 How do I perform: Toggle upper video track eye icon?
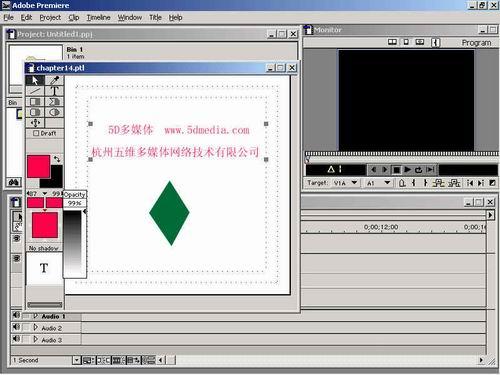[x=17, y=238]
